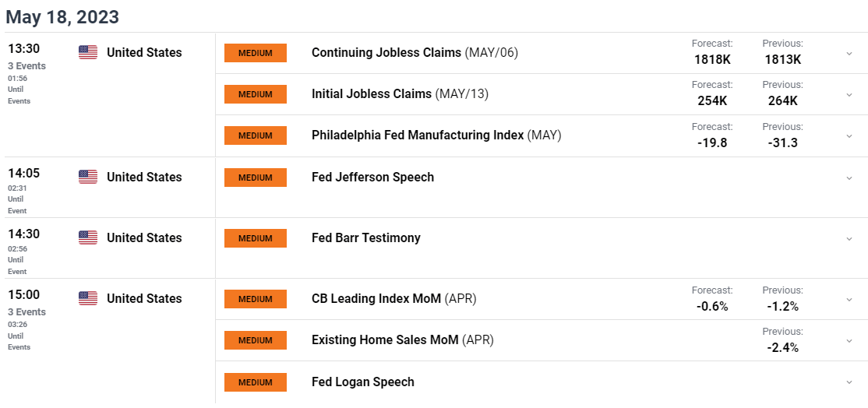Click the US flag icon at 14:05
The image size is (868, 408).
[88, 177]
